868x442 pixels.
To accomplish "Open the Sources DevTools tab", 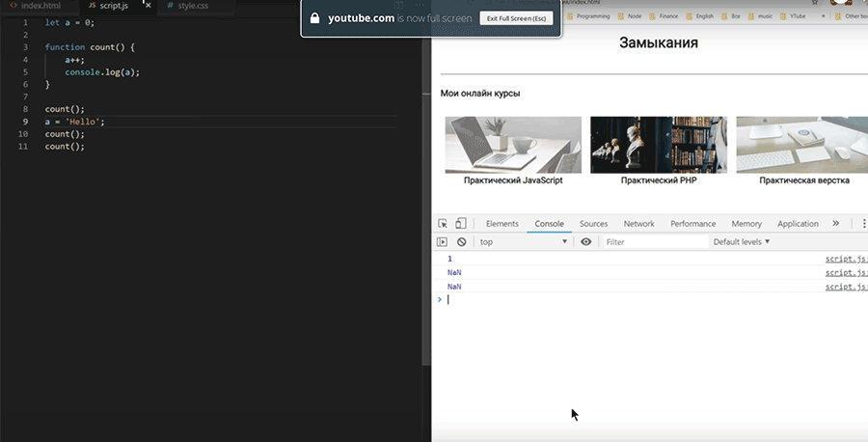I will click(x=593, y=224).
